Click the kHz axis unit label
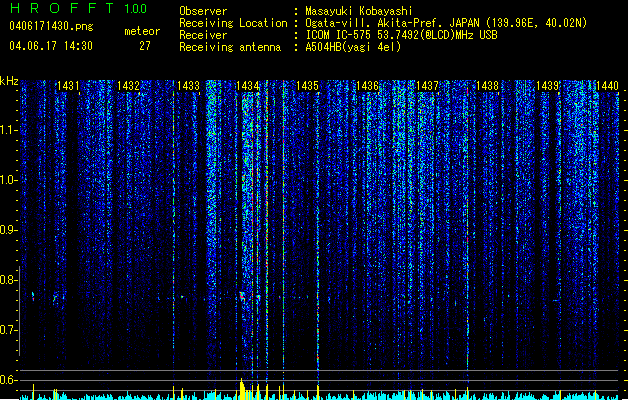This screenshot has width=629, height=400. pyautogui.click(x=9, y=81)
